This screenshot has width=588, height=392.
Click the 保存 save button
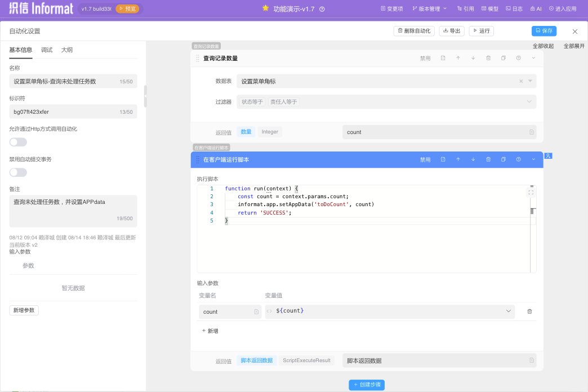[544, 31]
